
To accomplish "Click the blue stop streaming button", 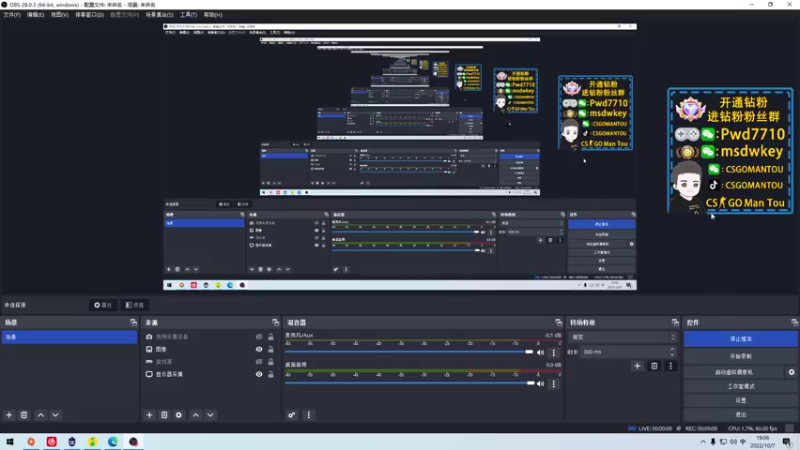I will pos(741,339).
